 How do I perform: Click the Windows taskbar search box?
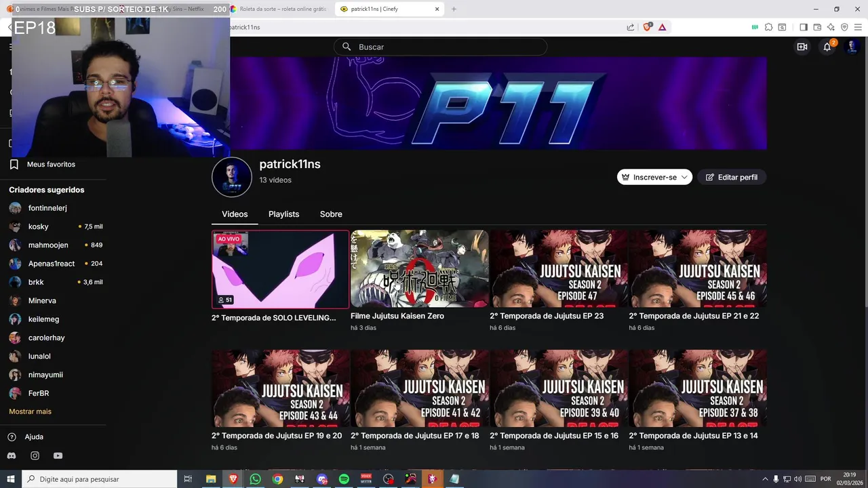pos(100,479)
